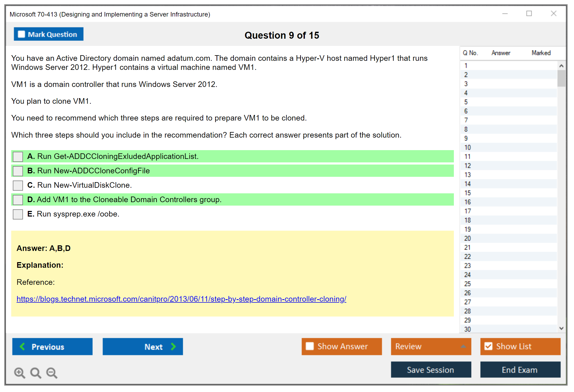Screen dimensions: 574x392
Task: Collapse the Review panel via its chevron
Action: coord(464,346)
